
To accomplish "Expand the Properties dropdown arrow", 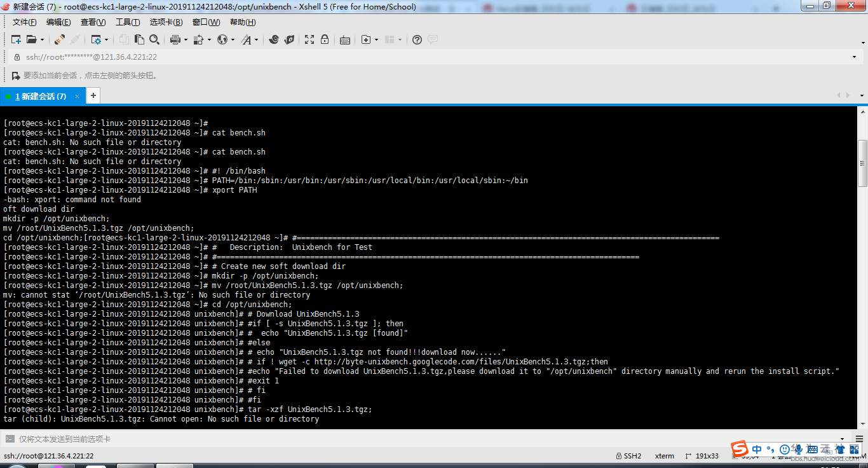I will point(106,39).
